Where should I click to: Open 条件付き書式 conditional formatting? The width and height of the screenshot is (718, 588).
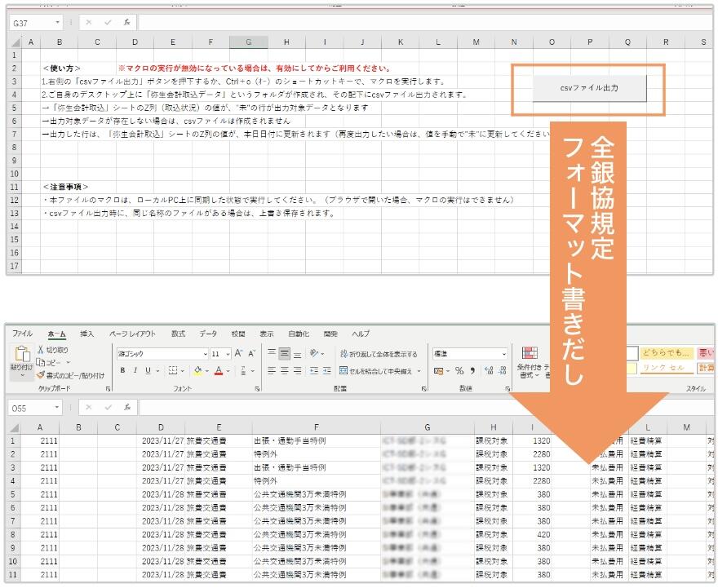(x=530, y=362)
